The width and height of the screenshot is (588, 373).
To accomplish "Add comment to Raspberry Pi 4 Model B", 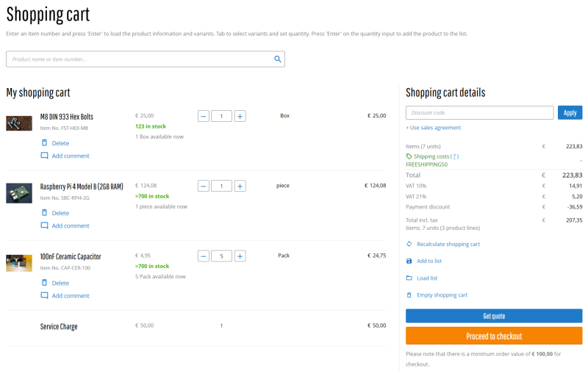I will pyautogui.click(x=70, y=225).
